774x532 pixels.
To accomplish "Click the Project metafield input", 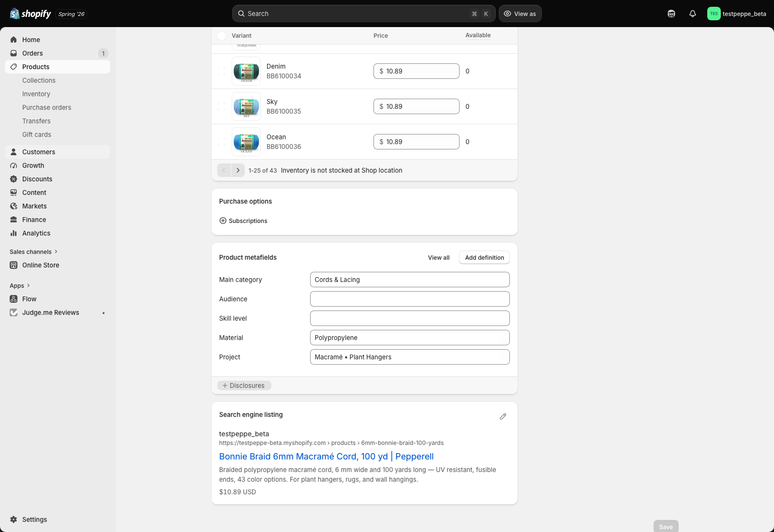I will [410, 357].
